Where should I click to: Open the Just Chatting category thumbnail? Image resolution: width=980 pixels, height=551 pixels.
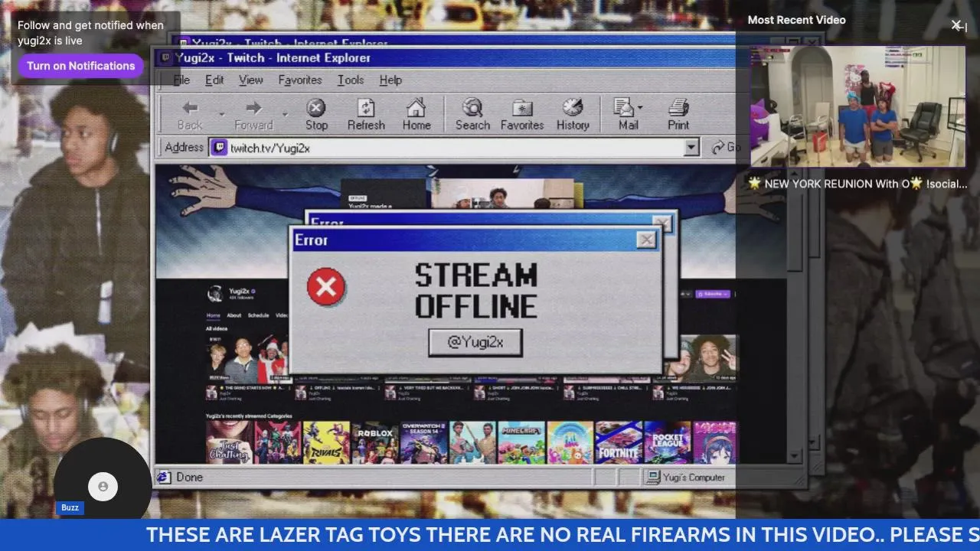228,442
